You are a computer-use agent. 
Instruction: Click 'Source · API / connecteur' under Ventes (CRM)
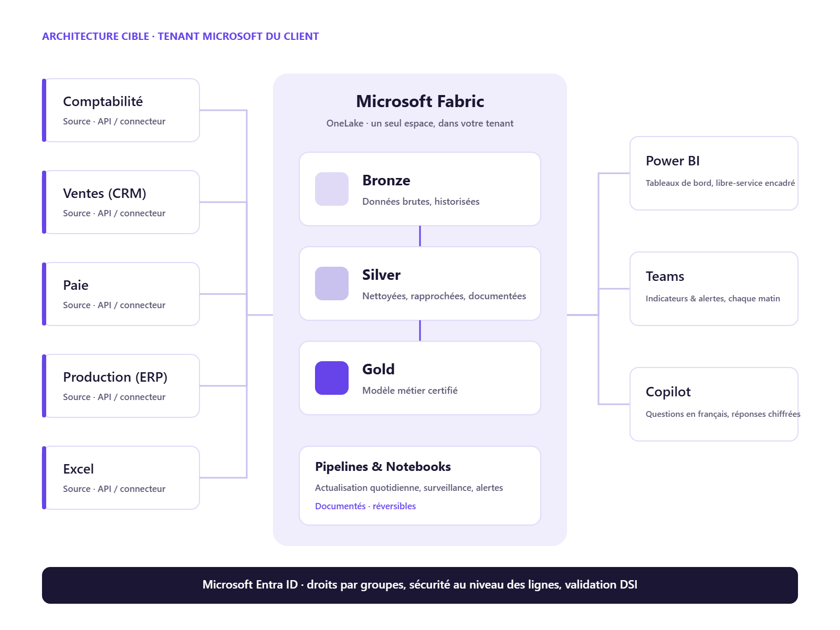tap(114, 213)
